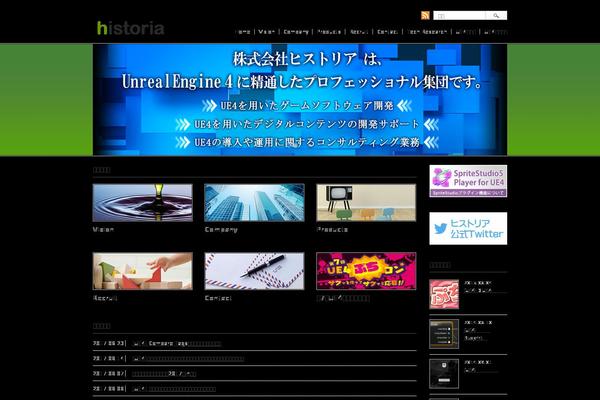The width and height of the screenshot is (600, 400).
Task: Open the Recruit navigation item
Action: pos(359,32)
